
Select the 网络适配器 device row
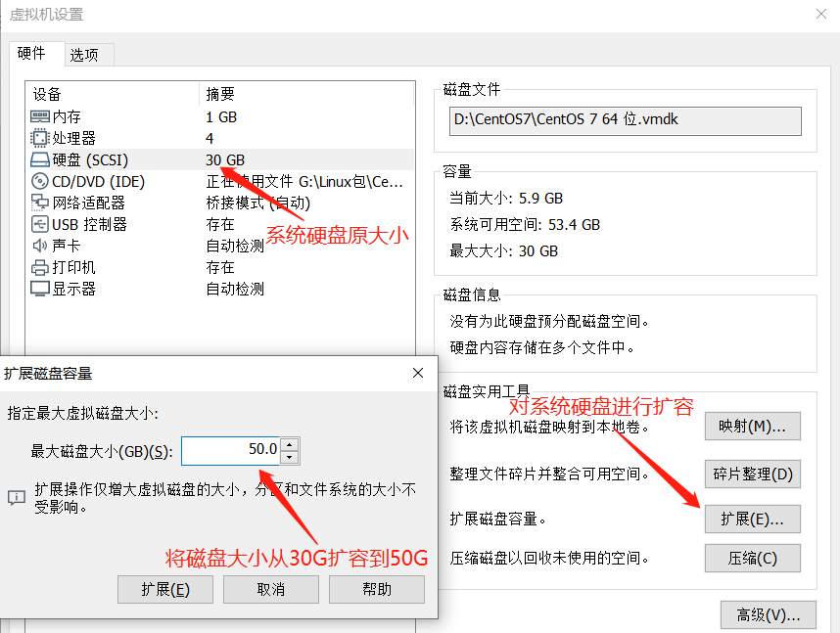(220, 203)
